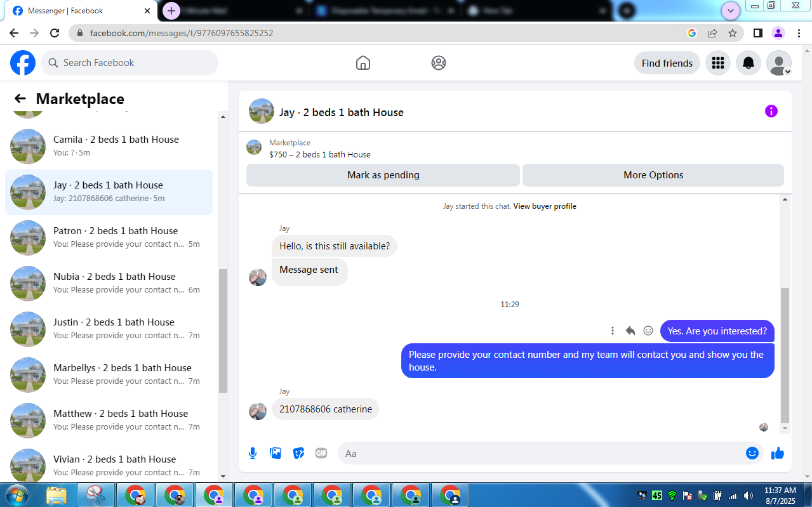Click Jay's avatar in chat header
The height and width of the screenshot is (507, 812).
(262, 111)
